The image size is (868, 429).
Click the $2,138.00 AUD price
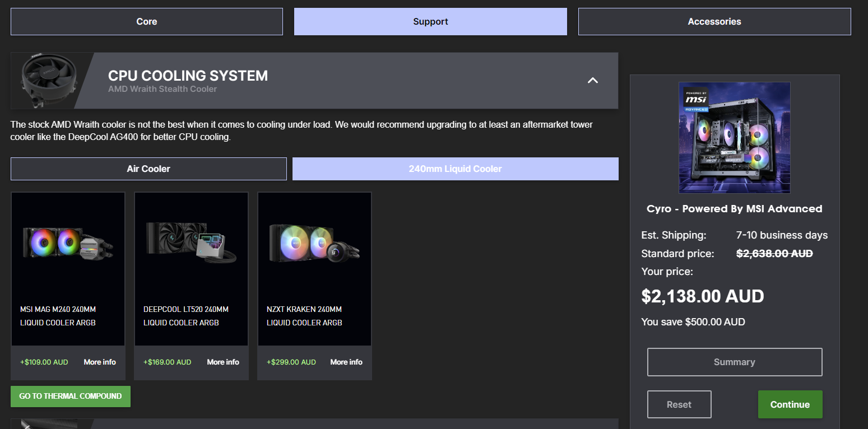pyautogui.click(x=703, y=296)
